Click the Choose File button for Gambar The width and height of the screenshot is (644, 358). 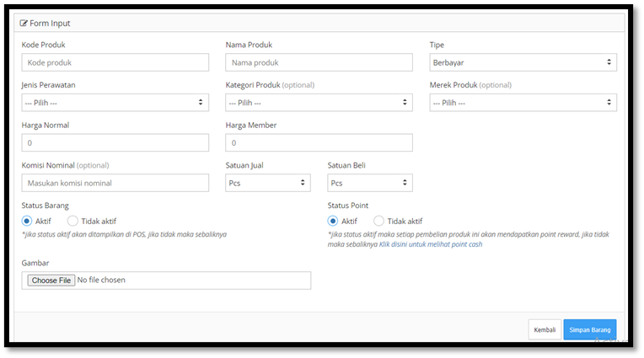pyautogui.click(x=51, y=281)
